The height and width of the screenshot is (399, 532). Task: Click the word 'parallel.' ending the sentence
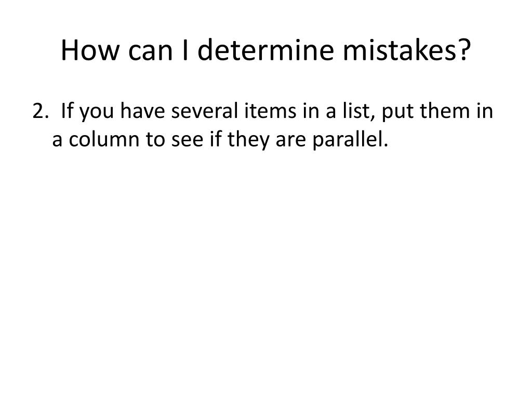pos(350,140)
